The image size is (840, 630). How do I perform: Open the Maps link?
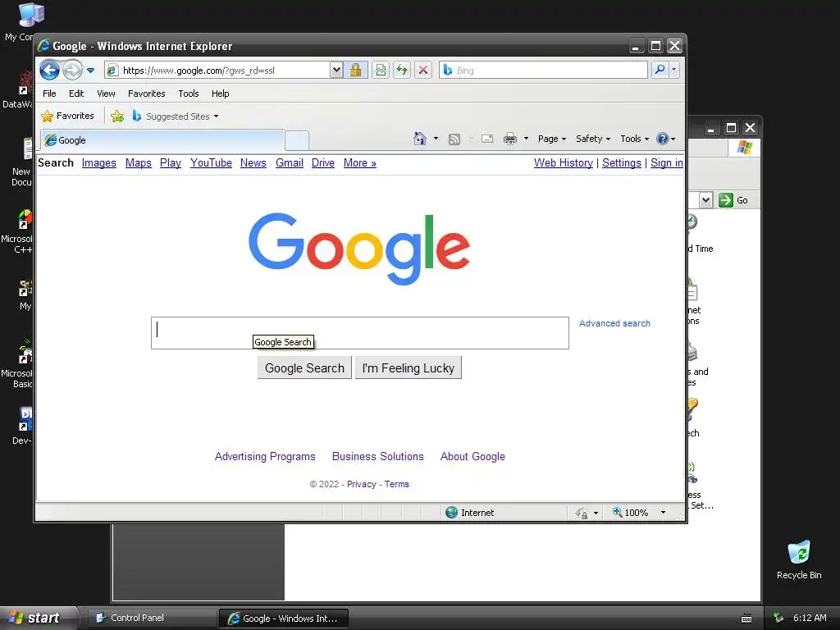[138, 163]
